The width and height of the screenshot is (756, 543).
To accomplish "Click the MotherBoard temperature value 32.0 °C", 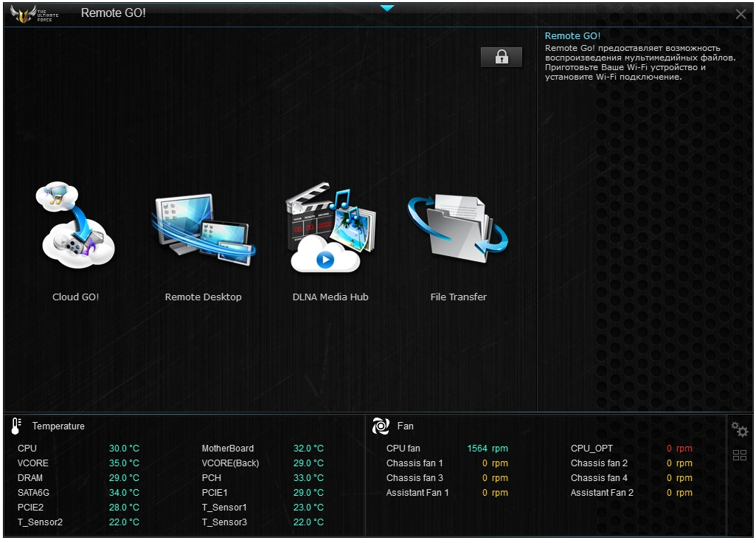I will coord(308,449).
